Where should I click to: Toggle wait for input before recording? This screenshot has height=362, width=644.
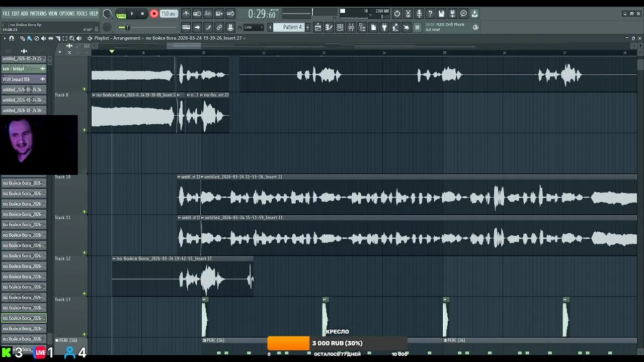pos(197,14)
